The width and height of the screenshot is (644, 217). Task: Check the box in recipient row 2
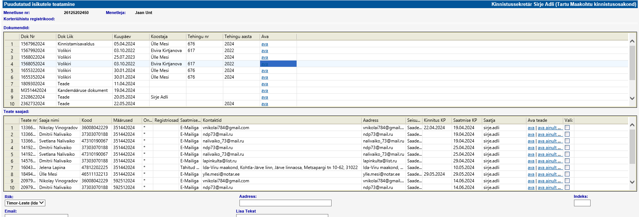tap(567, 134)
